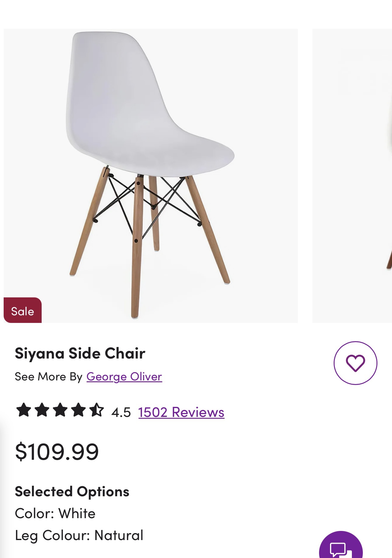The width and height of the screenshot is (392, 558).
Task: Open the 1502 Reviews link
Action: (181, 412)
